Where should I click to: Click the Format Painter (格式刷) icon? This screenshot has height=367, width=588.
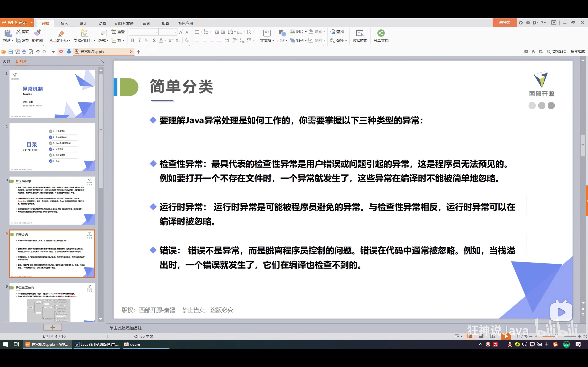[37, 33]
